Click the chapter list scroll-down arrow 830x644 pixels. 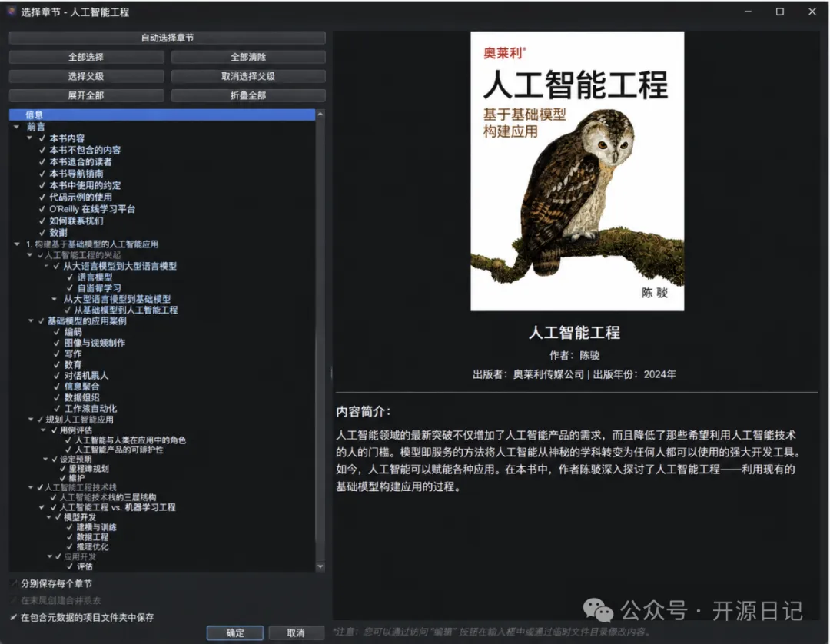coord(320,566)
